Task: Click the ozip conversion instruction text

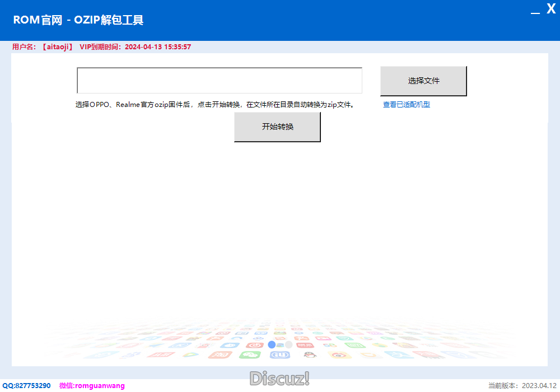Action: 215,105
